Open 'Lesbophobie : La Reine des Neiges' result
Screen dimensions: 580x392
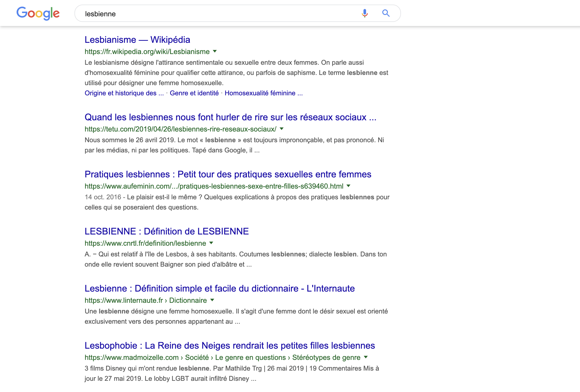click(230, 346)
